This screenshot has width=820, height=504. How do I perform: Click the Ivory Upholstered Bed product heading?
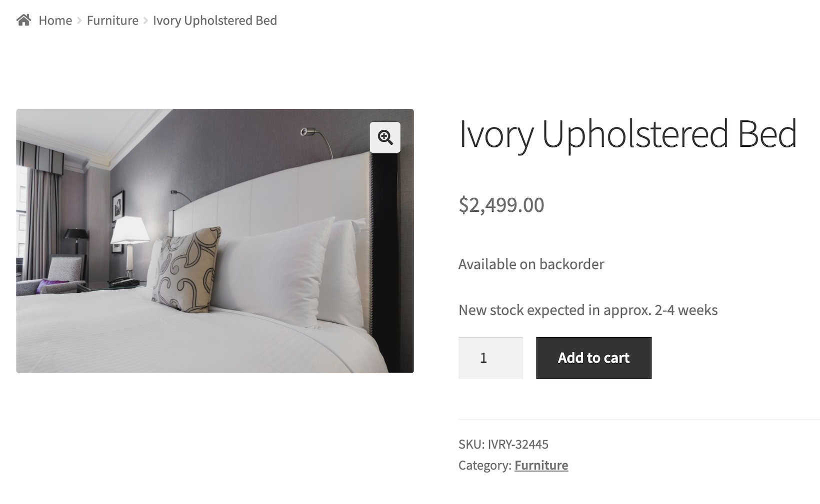click(x=627, y=133)
